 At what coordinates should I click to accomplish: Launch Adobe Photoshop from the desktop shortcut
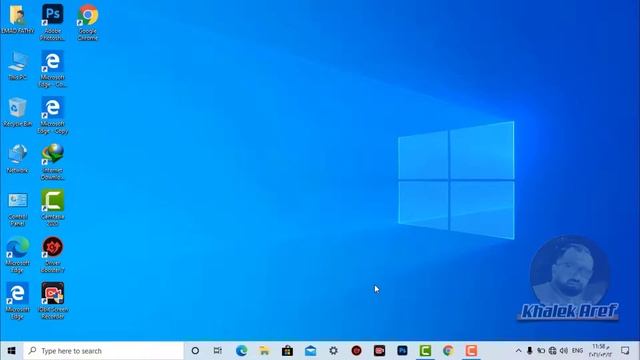(53, 22)
